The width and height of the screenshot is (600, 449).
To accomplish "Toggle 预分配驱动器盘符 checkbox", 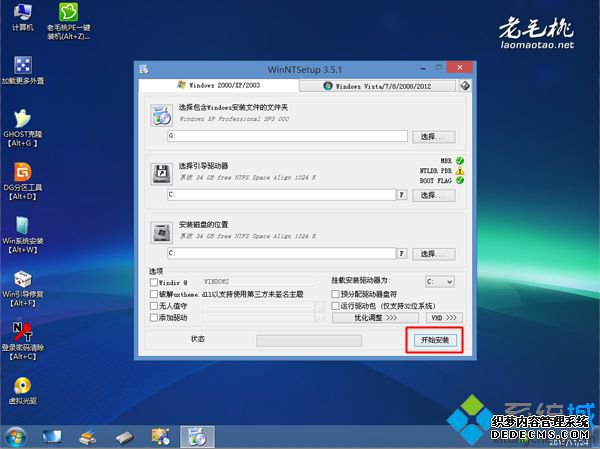I will (x=336, y=294).
